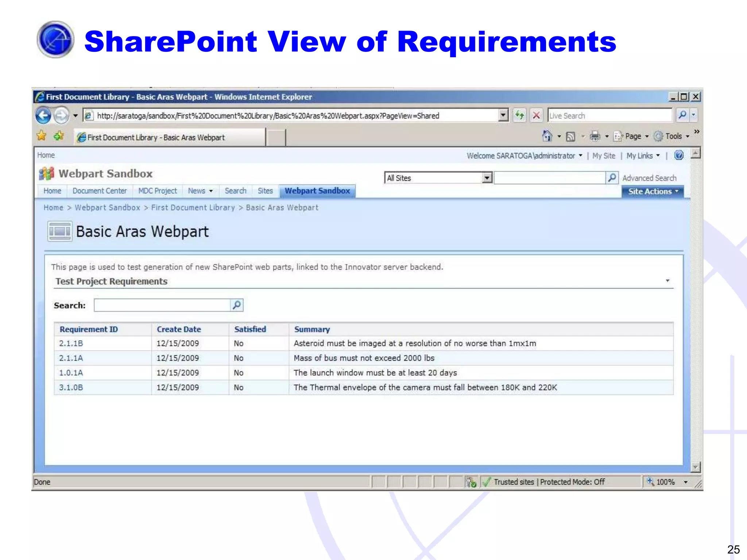Open the Live Search options dropdown
747x560 pixels.
pyautogui.click(x=693, y=115)
